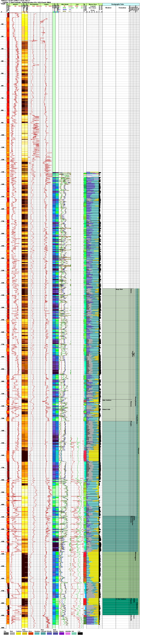Click the black Coal legend swatch

pyautogui.click(x=80, y=634)
